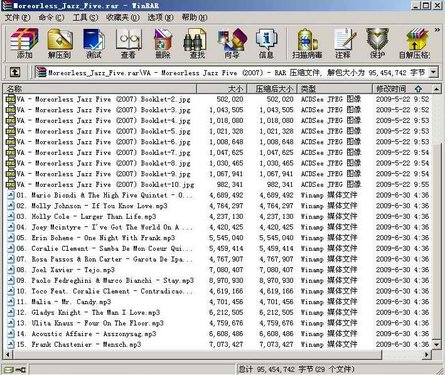Select track 06 Coralie Clement file icon
445x375 pixels.
coord(11,249)
